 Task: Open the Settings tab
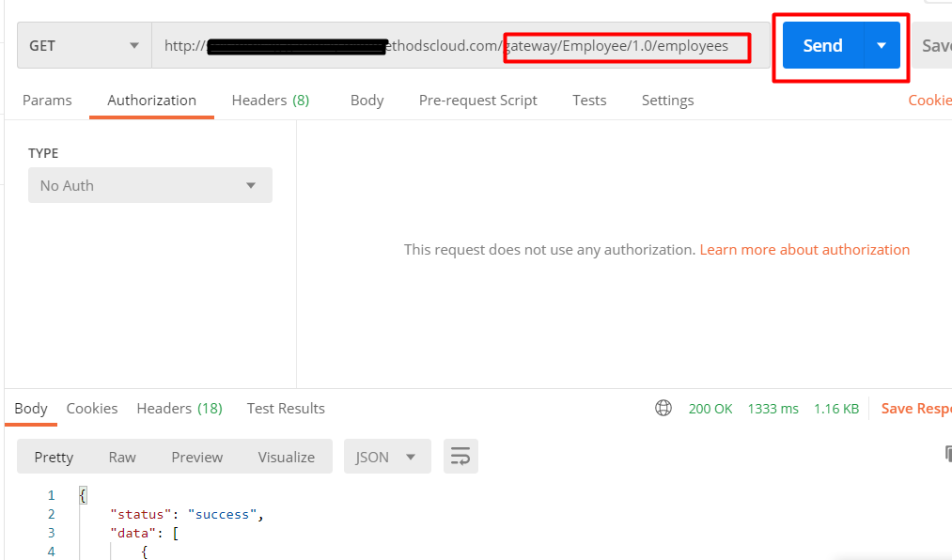click(x=667, y=101)
